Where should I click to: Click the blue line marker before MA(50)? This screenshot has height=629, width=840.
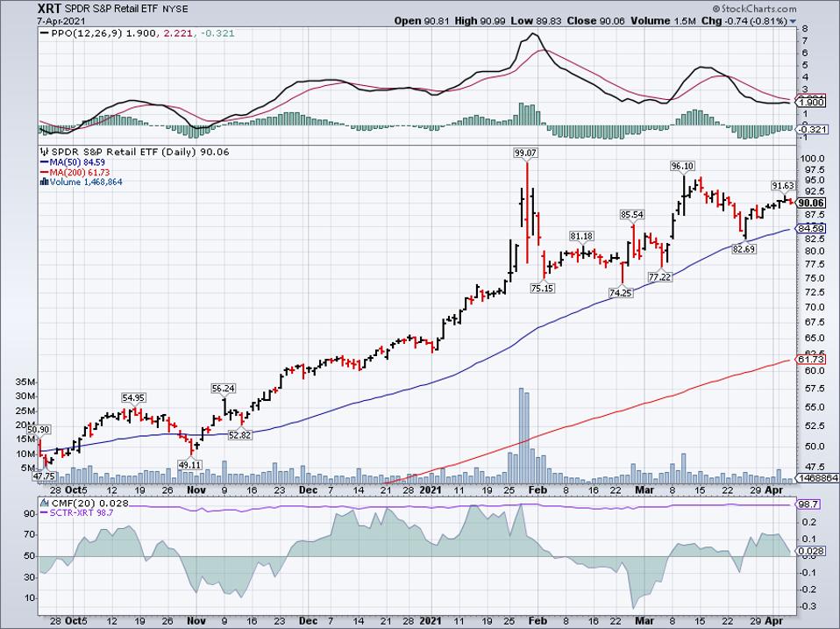pos(45,162)
